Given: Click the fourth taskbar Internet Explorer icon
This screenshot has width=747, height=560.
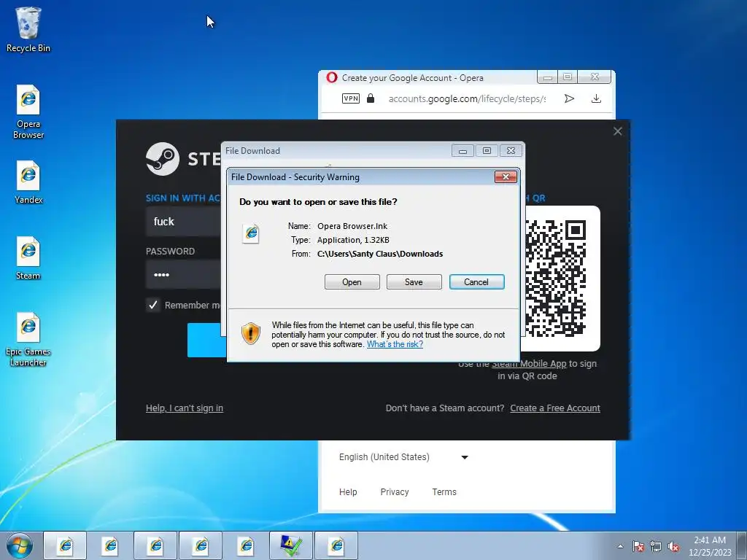Looking at the screenshot, I should click(201, 545).
